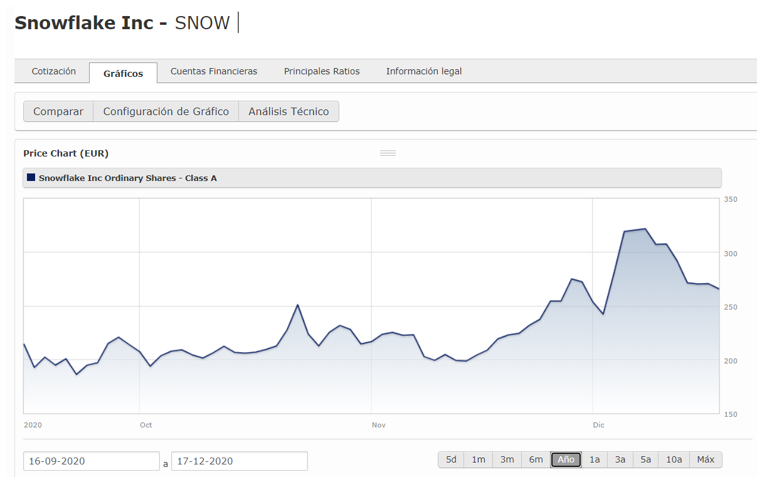
Task: Open Análisis Técnico options
Action: 288,111
